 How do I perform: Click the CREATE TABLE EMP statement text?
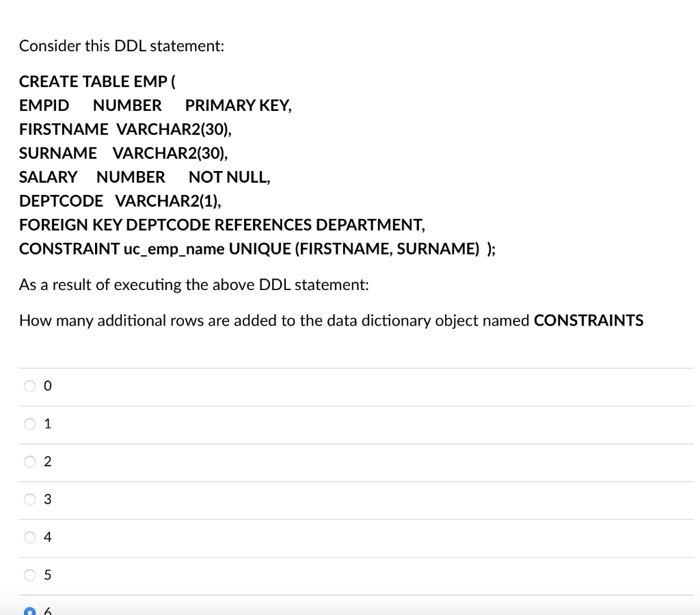tap(96, 81)
